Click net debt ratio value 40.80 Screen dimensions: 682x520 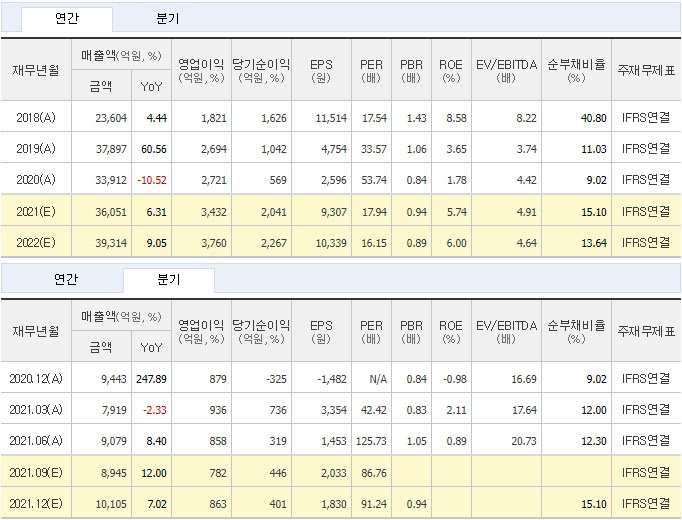tap(594, 118)
